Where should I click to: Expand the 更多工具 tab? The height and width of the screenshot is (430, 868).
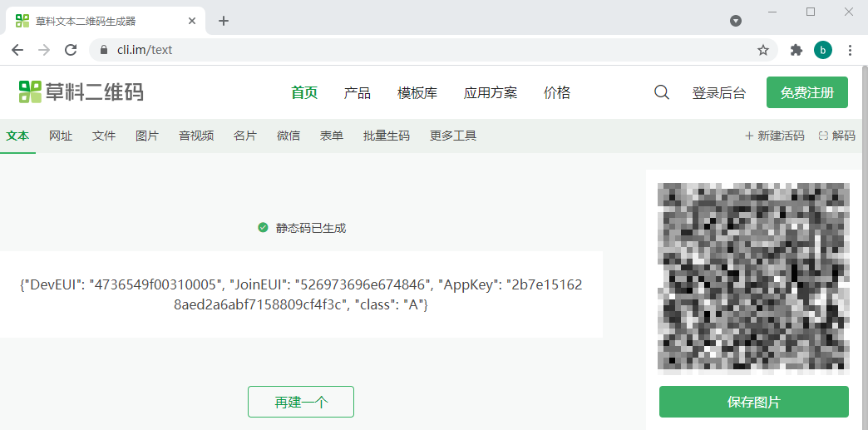[x=453, y=136]
